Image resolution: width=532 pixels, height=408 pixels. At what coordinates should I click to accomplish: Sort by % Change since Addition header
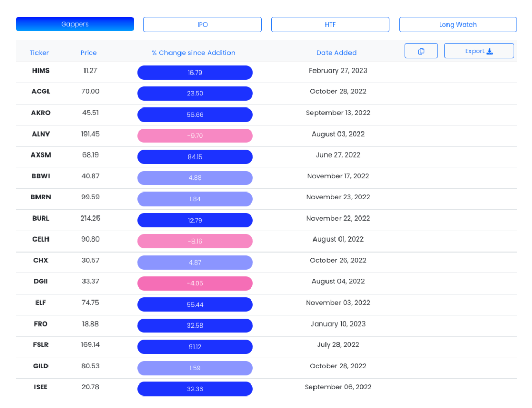click(x=194, y=53)
